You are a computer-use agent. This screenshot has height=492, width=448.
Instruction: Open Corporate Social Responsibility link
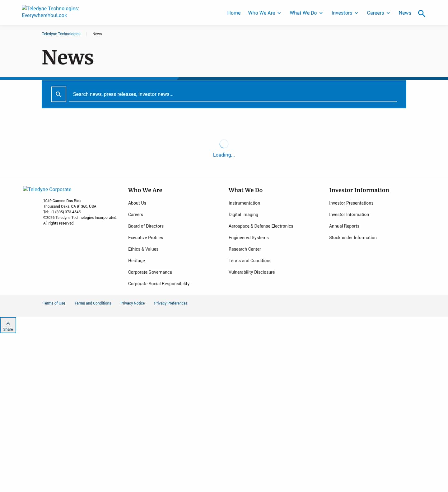(x=159, y=284)
